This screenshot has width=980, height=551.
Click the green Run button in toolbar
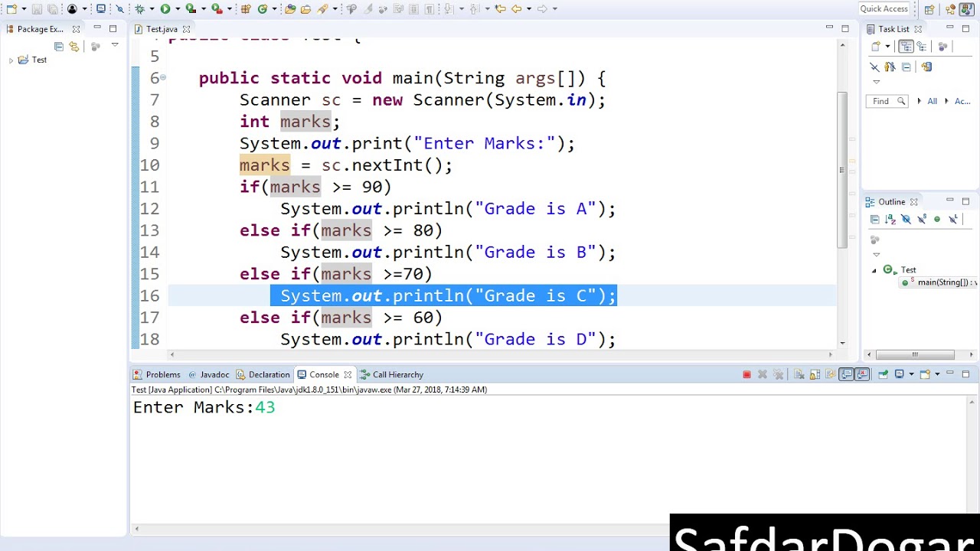165,9
